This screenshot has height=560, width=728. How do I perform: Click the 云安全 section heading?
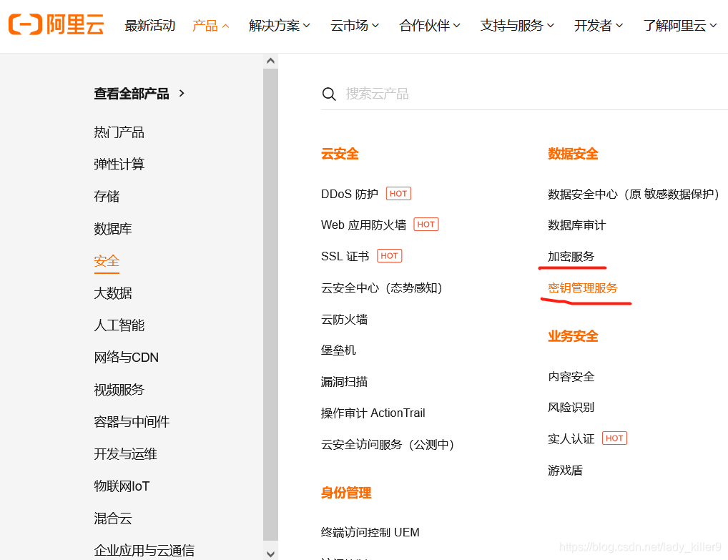(x=340, y=154)
